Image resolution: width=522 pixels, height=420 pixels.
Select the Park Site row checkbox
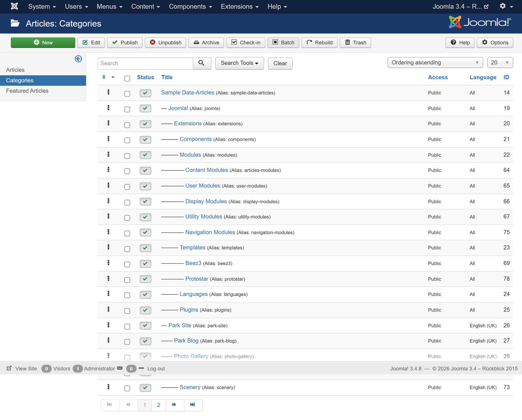pos(127,326)
